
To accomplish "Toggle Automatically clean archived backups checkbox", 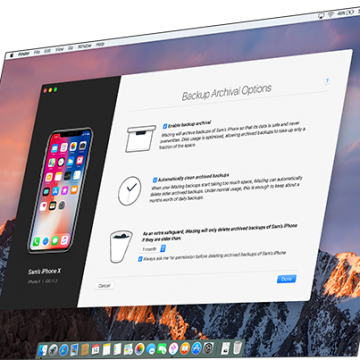I will pyautogui.click(x=155, y=180).
